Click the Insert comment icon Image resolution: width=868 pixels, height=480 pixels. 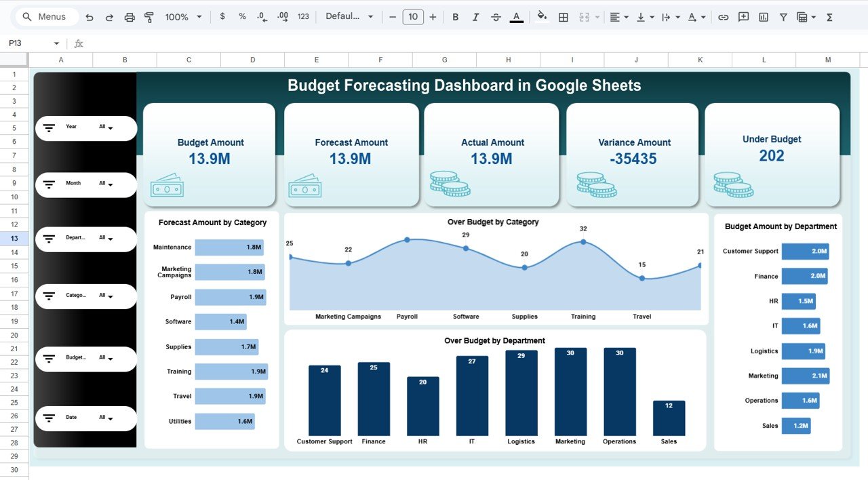click(x=743, y=17)
